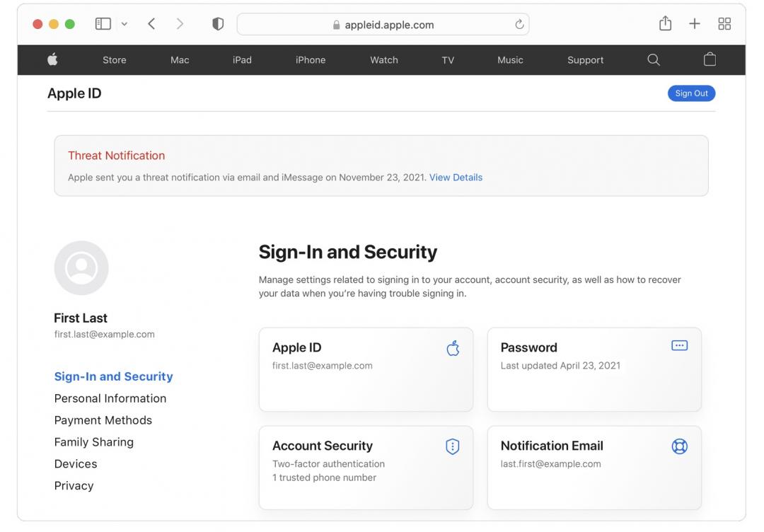This screenshot has height=532, width=764.
Task: Open the Support menu item
Action: [585, 60]
